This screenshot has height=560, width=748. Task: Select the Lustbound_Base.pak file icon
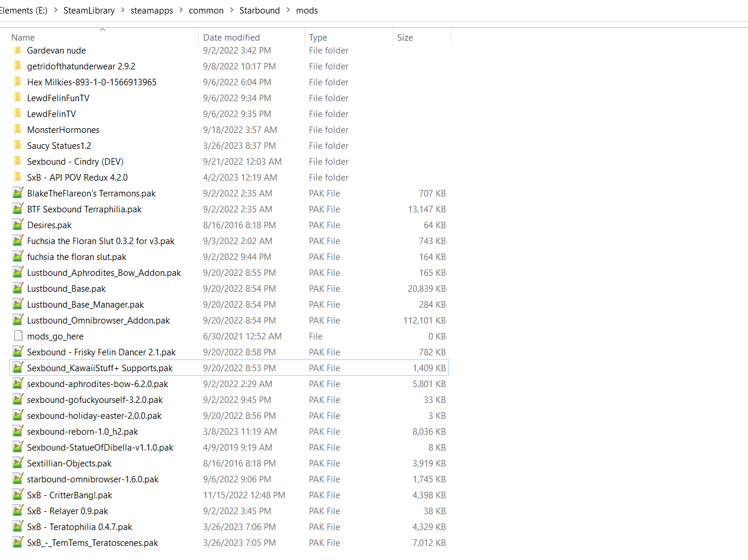click(x=18, y=288)
